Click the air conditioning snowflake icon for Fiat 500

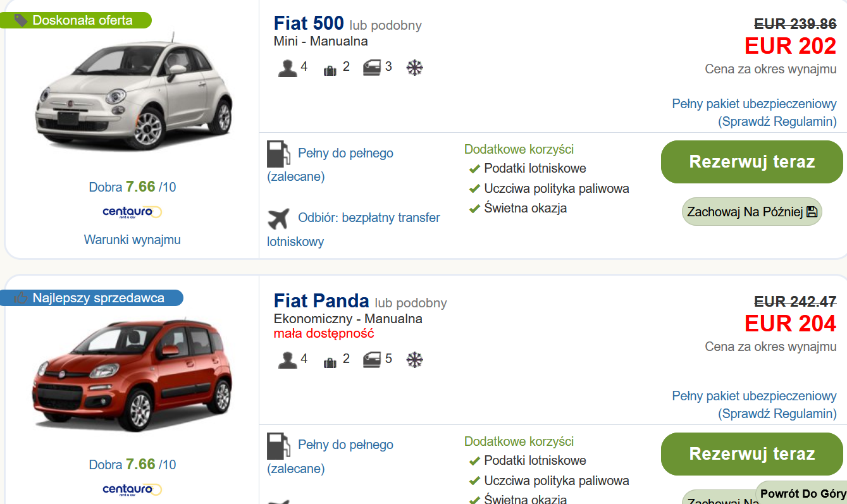[414, 68]
